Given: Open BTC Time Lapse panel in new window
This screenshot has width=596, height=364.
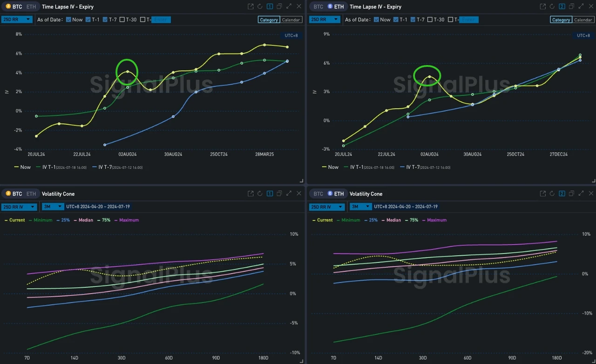Looking at the screenshot, I should tap(251, 7).
